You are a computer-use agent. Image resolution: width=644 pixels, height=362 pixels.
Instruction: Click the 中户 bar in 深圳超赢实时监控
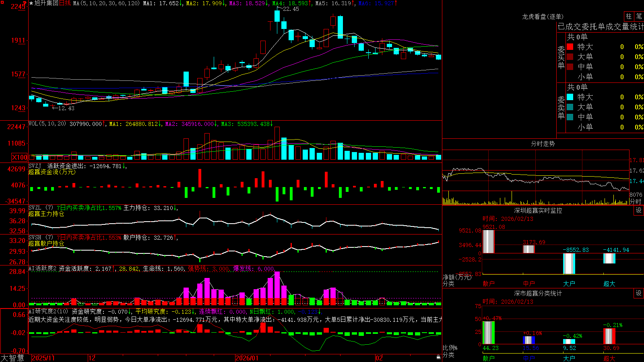(529, 249)
